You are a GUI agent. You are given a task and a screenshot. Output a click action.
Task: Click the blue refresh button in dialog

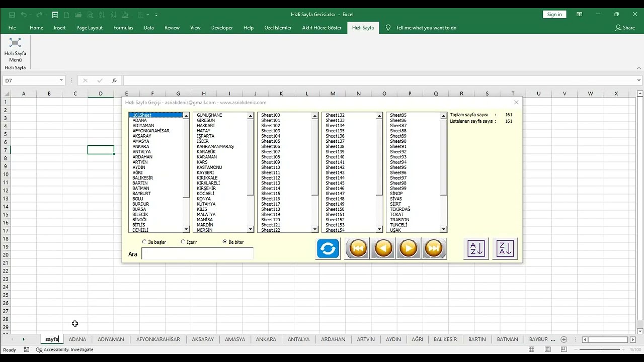(328, 248)
